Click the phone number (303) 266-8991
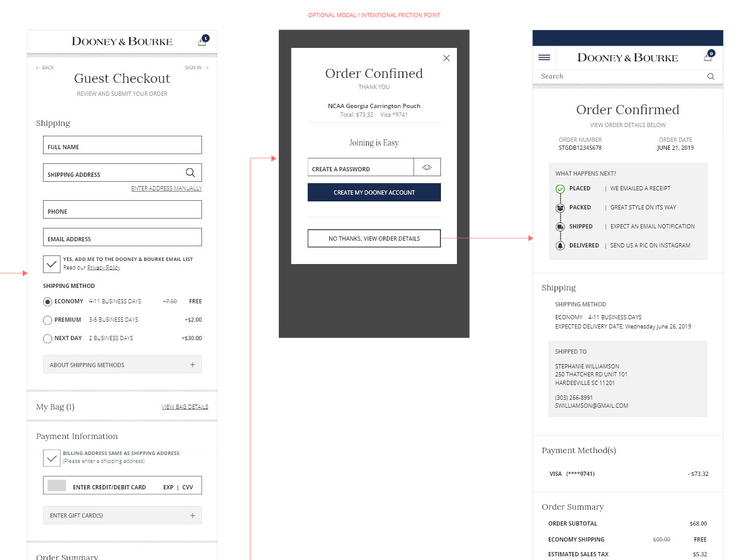 (x=574, y=398)
